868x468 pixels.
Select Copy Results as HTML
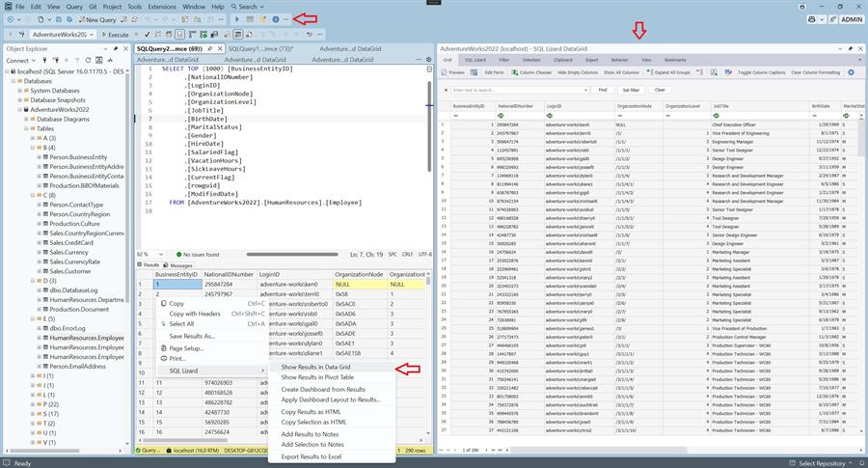pyautogui.click(x=311, y=411)
